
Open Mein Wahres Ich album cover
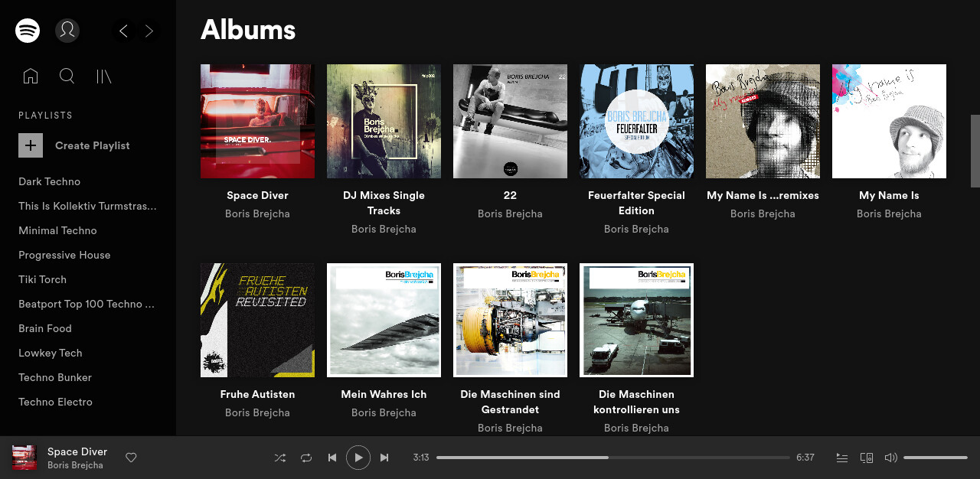coord(384,320)
